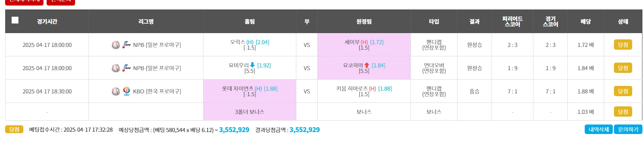The width and height of the screenshot is (644, 145).
Task: Click the blue down arrow beside 요미우리
Action: click(252, 65)
